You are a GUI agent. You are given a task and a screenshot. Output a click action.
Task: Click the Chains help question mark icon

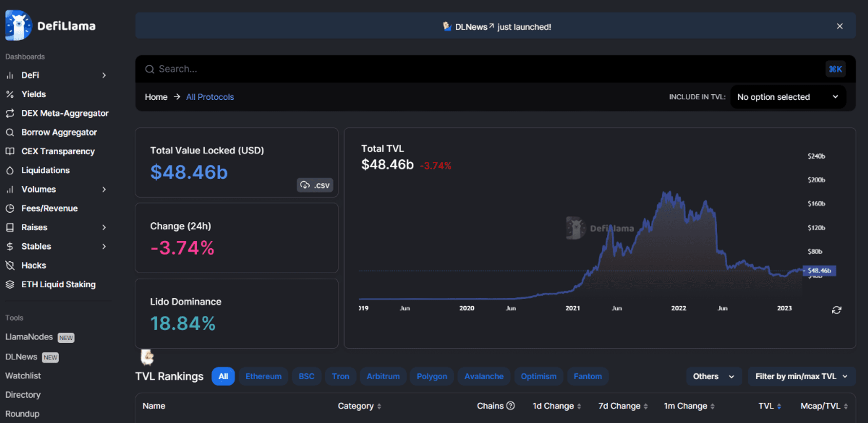click(511, 405)
